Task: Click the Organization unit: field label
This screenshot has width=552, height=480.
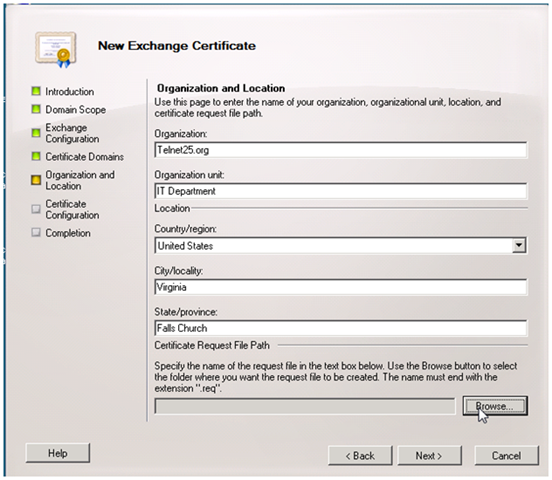Action: pyautogui.click(x=189, y=175)
